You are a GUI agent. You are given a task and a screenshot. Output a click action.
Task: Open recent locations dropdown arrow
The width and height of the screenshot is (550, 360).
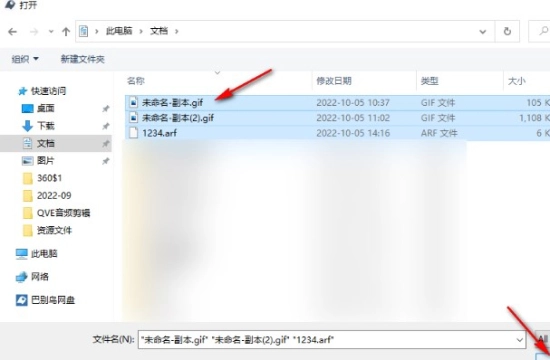51,32
